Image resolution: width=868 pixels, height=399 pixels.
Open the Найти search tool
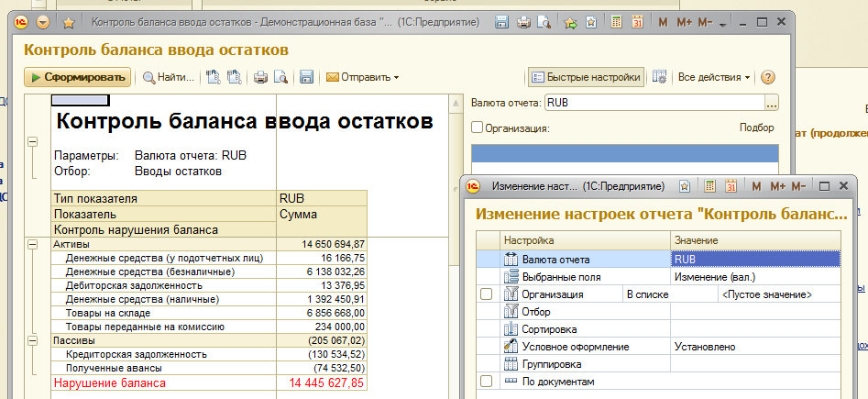[168, 78]
